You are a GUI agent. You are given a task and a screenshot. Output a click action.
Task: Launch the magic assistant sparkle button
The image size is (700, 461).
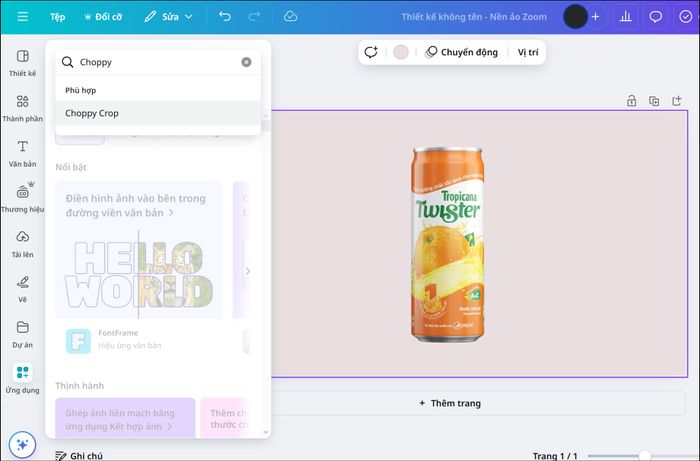tap(22, 444)
